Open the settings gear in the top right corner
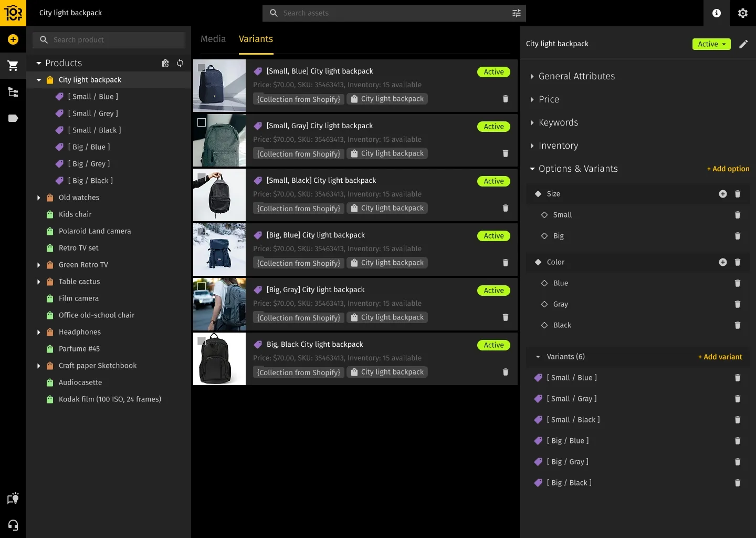756x538 pixels. click(742, 13)
